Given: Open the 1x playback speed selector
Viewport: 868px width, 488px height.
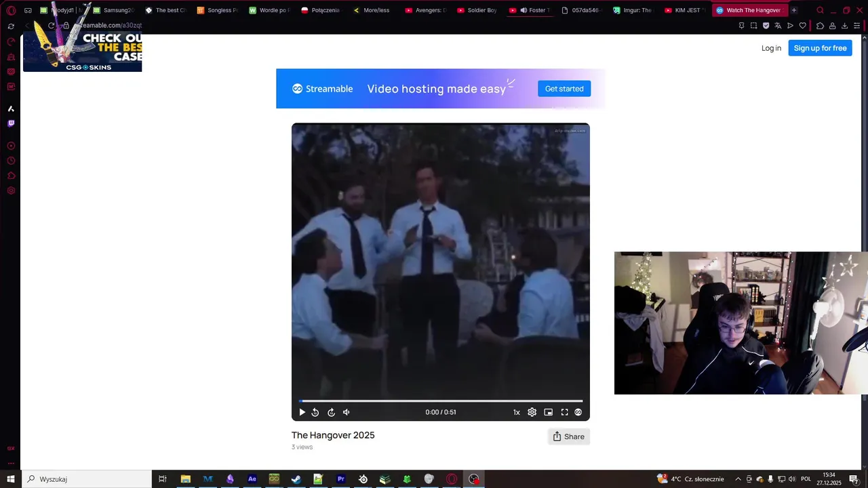Looking at the screenshot, I should point(517,412).
